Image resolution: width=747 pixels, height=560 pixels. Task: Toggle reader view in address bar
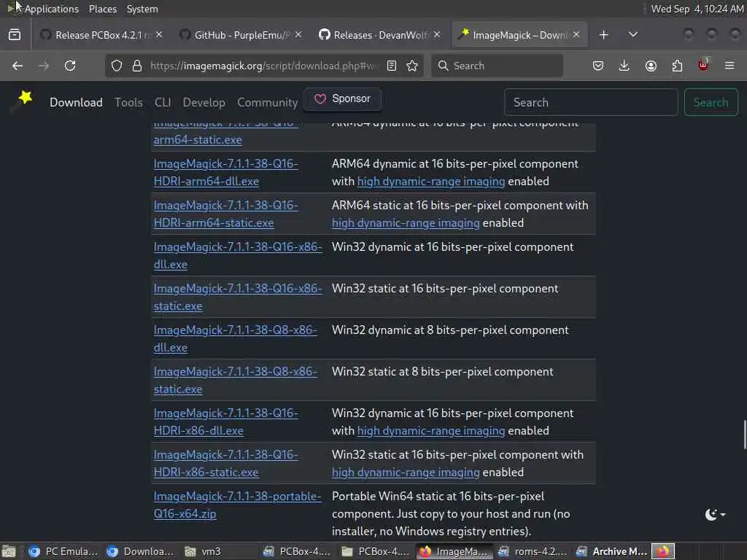tap(392, 66)
